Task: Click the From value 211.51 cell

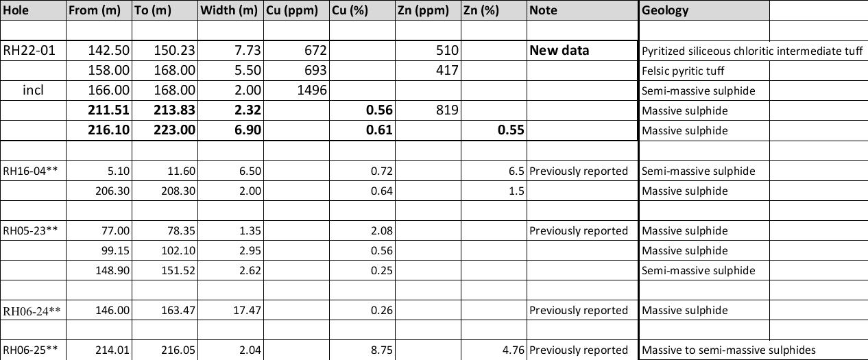Action: pos(99,110)
